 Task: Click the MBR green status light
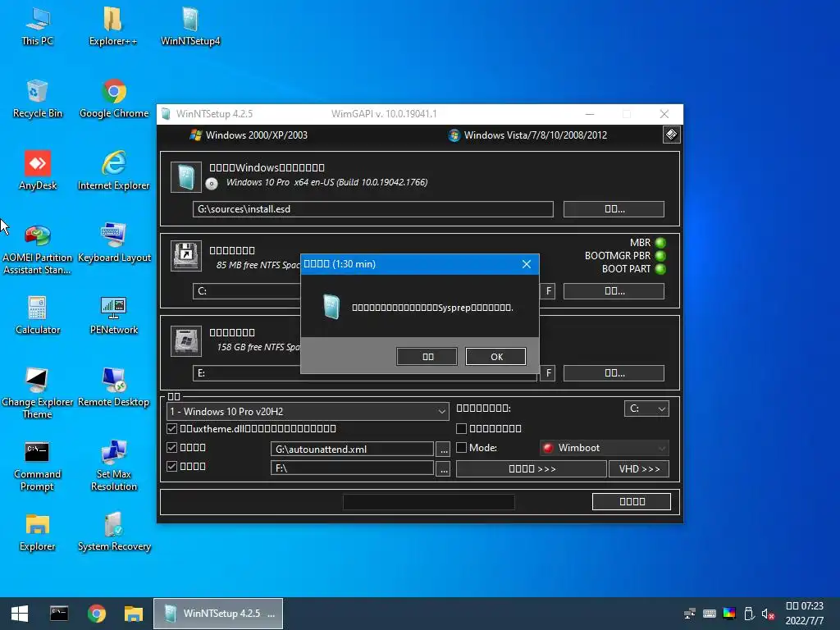click(660, 243)
